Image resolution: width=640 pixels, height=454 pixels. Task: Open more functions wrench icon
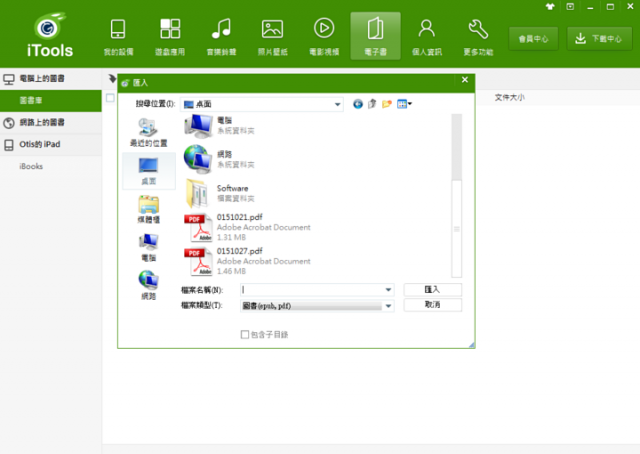click(478, 37)
